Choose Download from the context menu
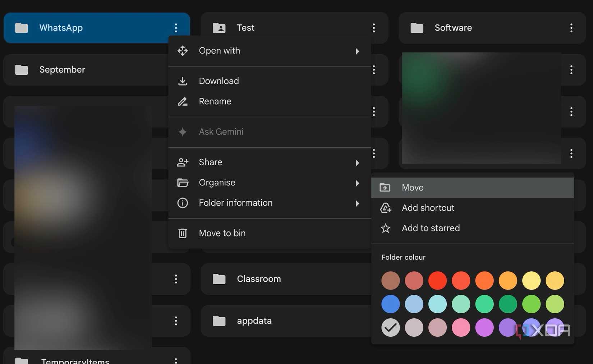Image resolution: width=593 pixels, height=364 pixels. (x=270, y=81)
